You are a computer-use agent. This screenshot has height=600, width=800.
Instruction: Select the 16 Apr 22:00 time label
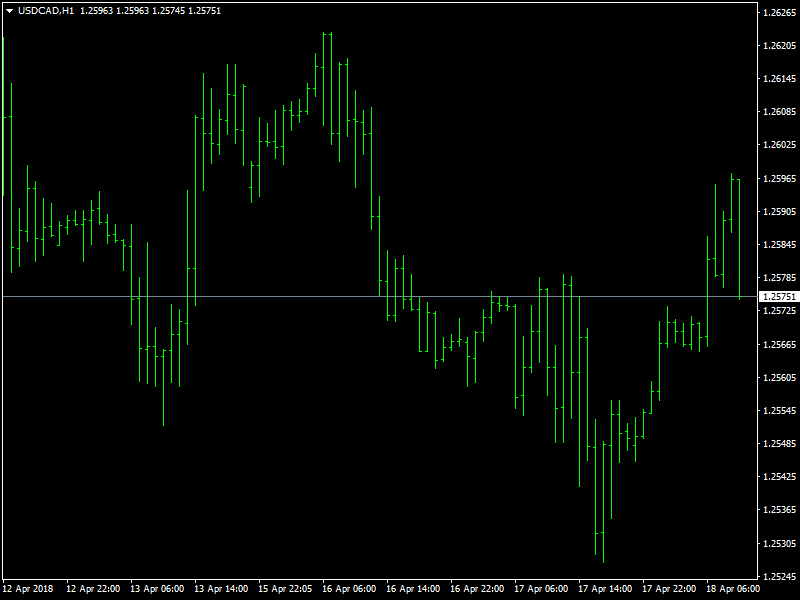(478, 589)
